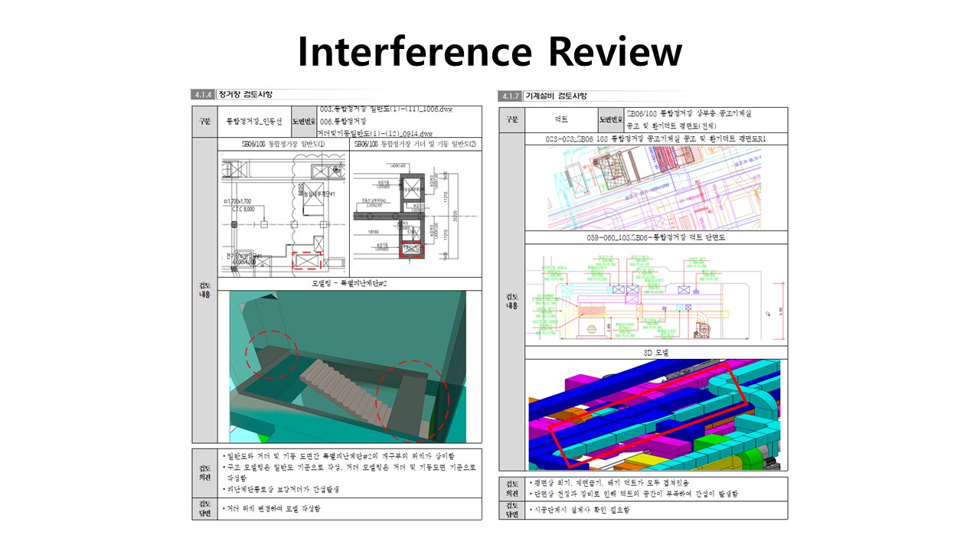This screenshot has height=551, width=980.
Task: Click the right red dashed circle on stair model
Action: [415, 403]
